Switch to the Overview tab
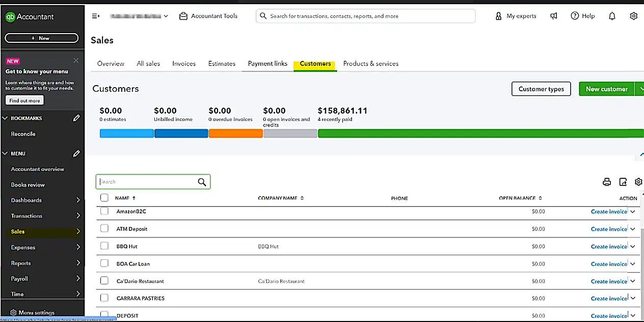 click(111, 64)
